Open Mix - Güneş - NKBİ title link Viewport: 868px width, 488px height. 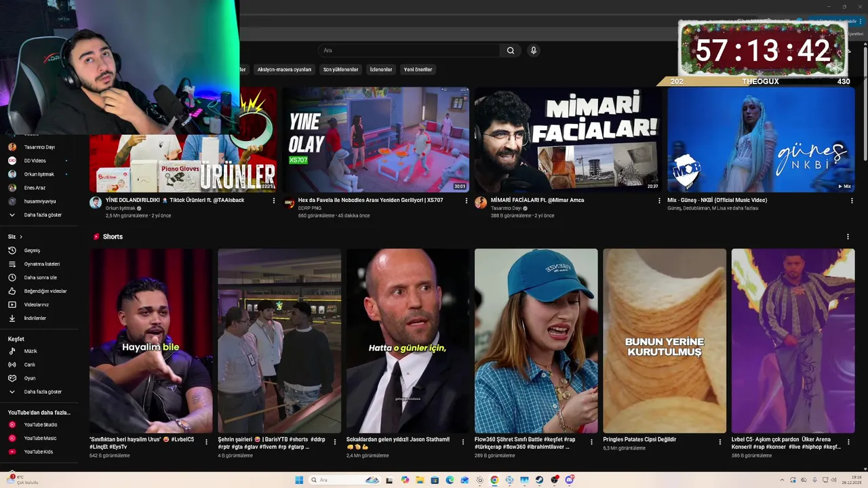coord(717,200)
